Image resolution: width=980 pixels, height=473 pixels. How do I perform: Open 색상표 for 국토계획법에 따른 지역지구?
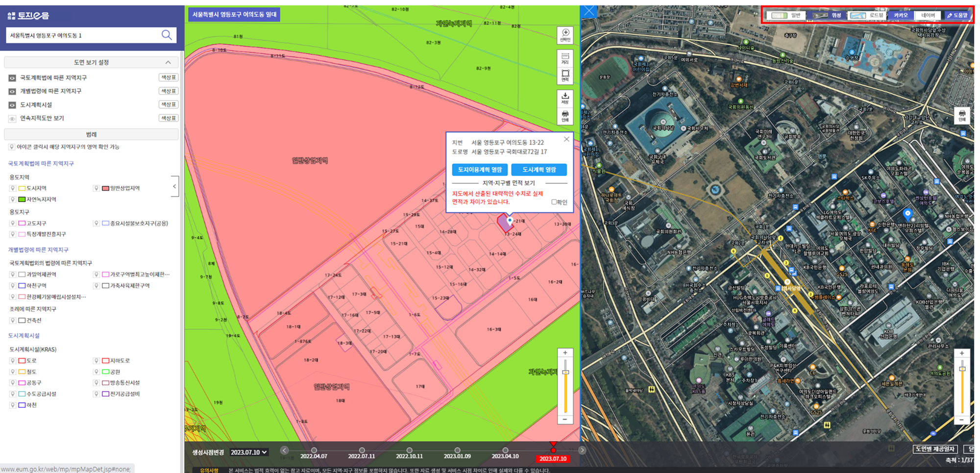(x=169, y=77)
